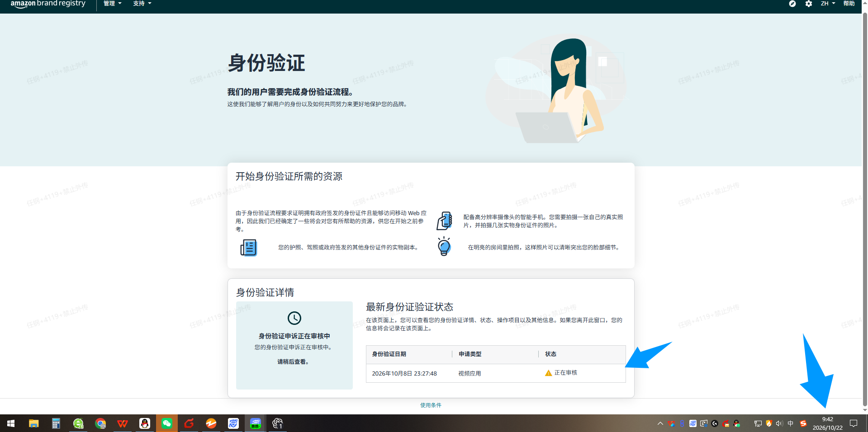Open Windows Start menu
The width and height of the screenshot is (868, 432).
coord(11,423)
